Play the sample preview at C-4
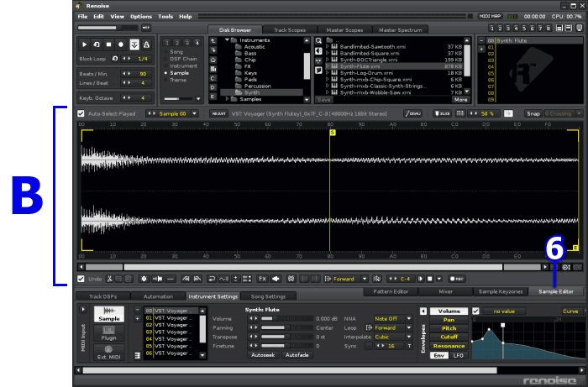588x387 pixels. 420,279
